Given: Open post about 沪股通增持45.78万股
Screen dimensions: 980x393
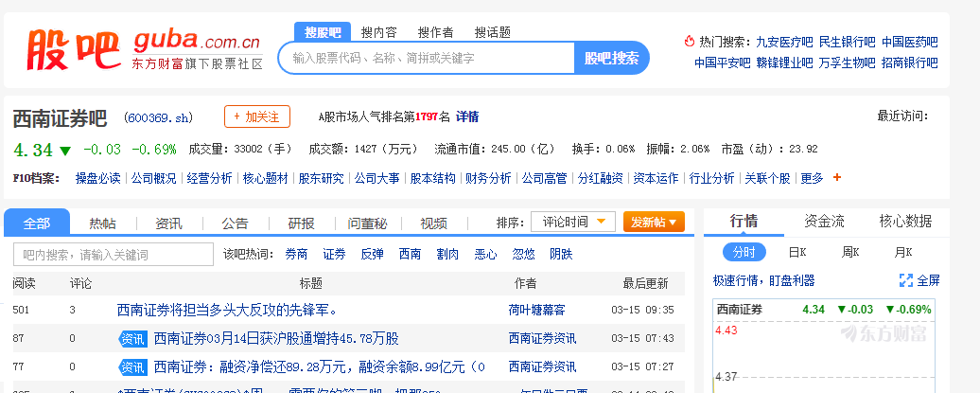Looking at the screenshot, I should point(276,339).
